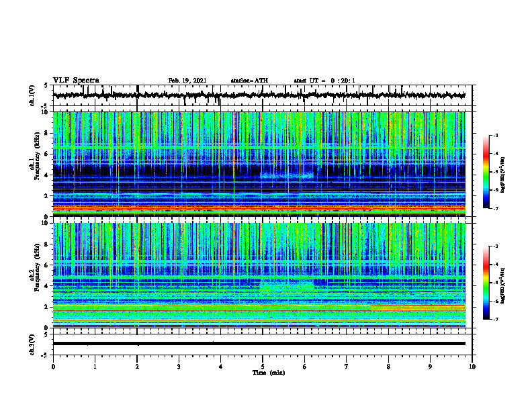Click time axis tick label "3"
The image size is (532, 411).
(x=179, y=367)
